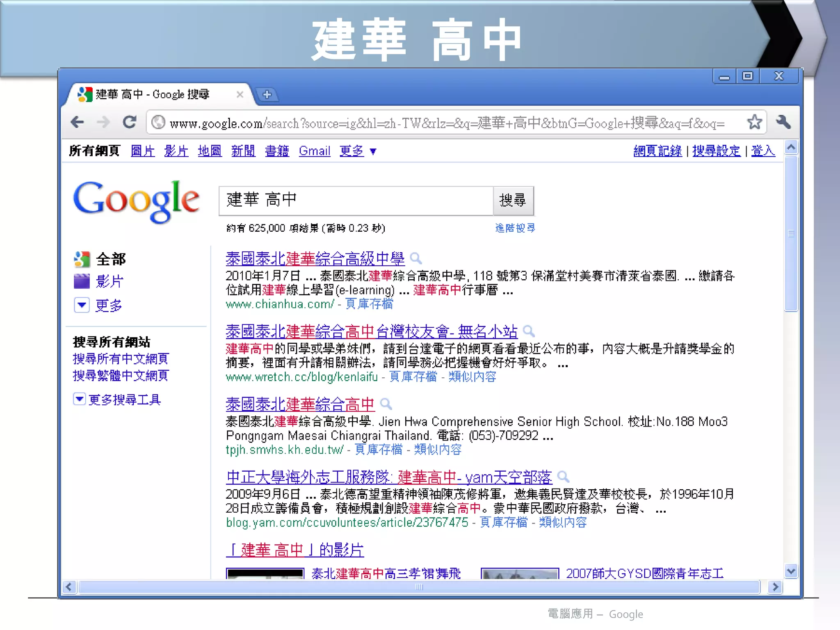Viewport: 840px width, 630px height.
Task: Open the 搜尋設定 link
Action: coord(717,151)
